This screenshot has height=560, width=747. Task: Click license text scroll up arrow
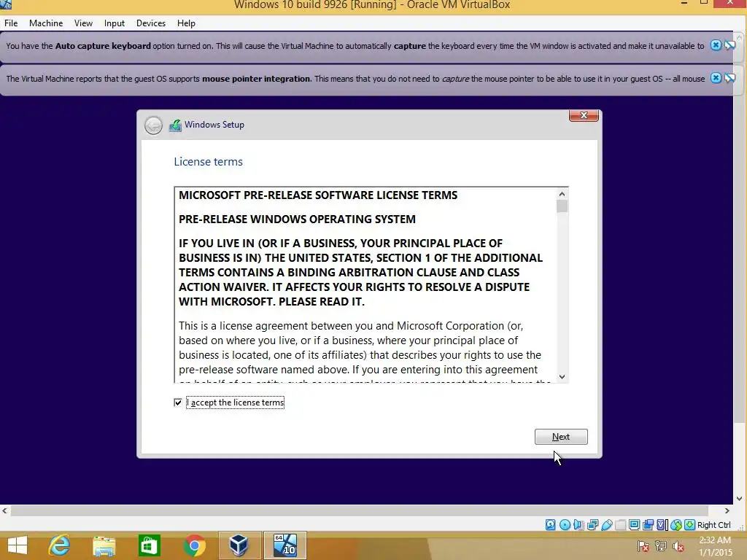pos(562,194)
